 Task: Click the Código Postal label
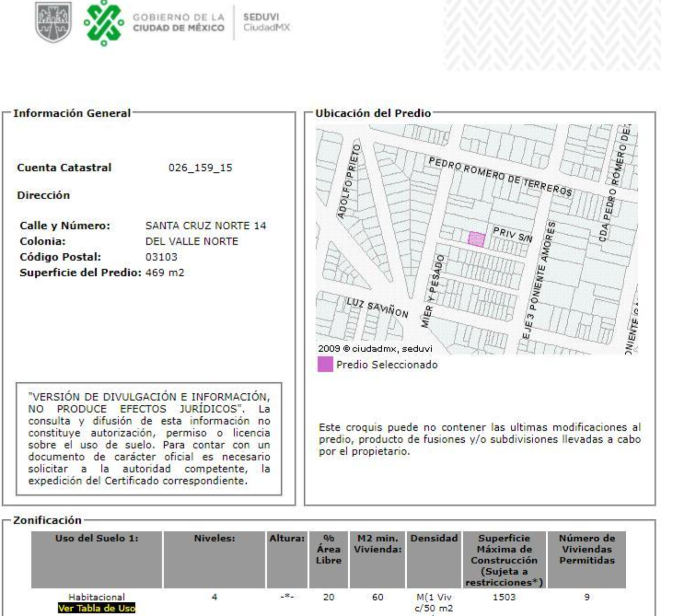click(x=60, y=257)
